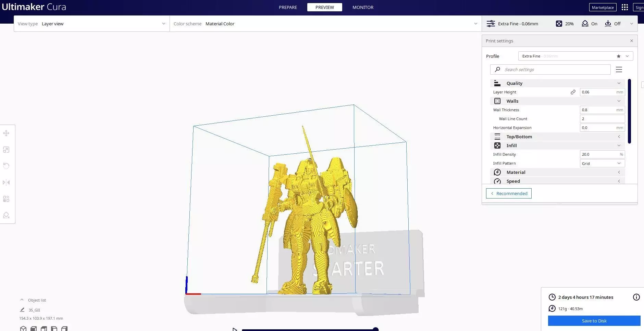Select the Rotate tool in left toolbar
The image size is (644, 331).
pos(6,166)
